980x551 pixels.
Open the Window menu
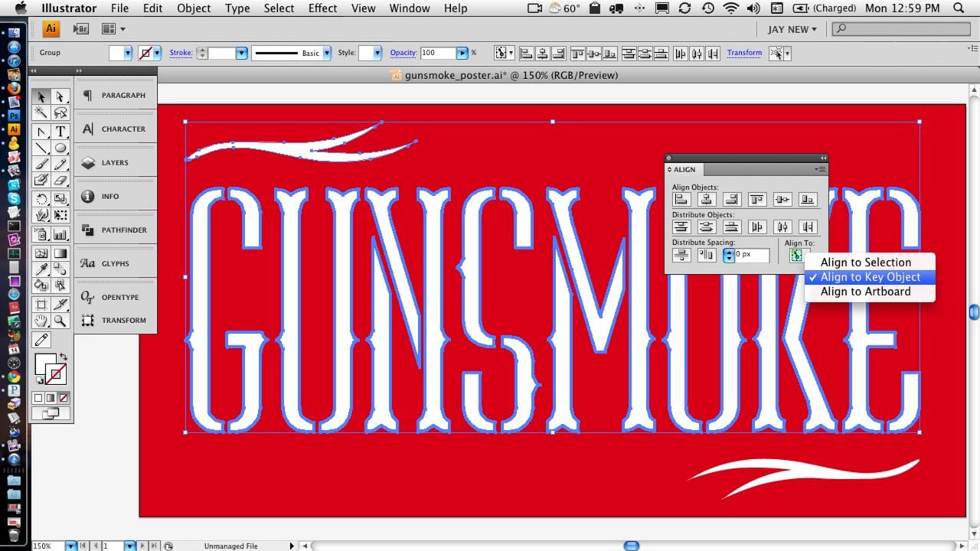pos(409,8)
